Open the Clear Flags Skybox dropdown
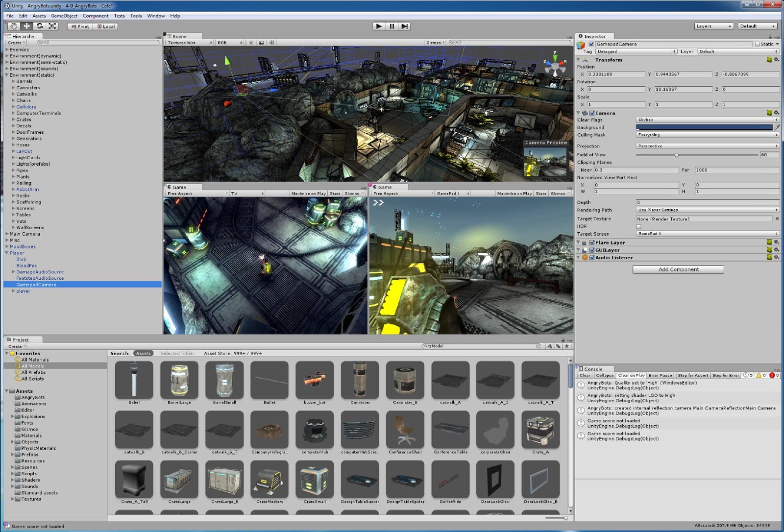The image size is (784, 532). (707, 120)
